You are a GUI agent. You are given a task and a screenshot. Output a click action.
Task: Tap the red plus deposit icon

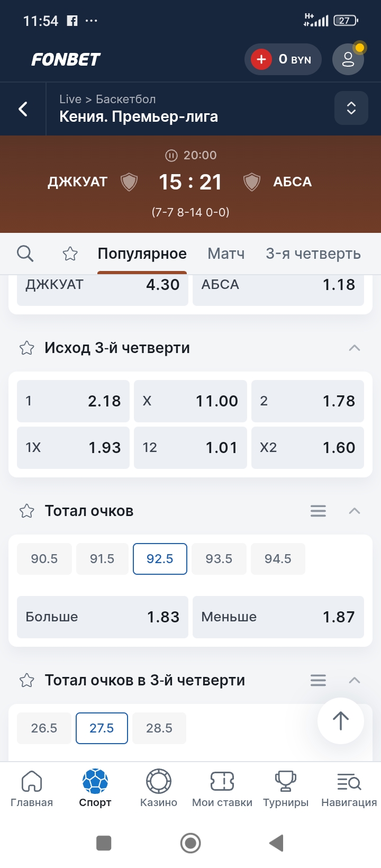pos(261,59)
